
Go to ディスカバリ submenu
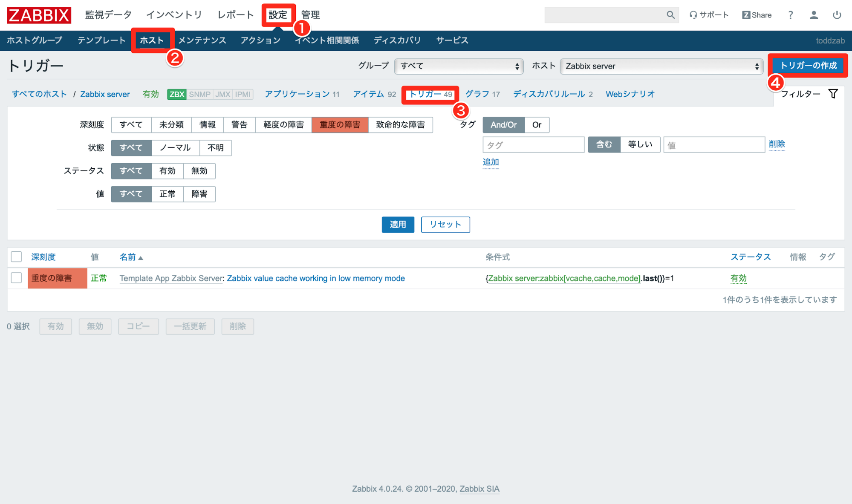[397, 40]
